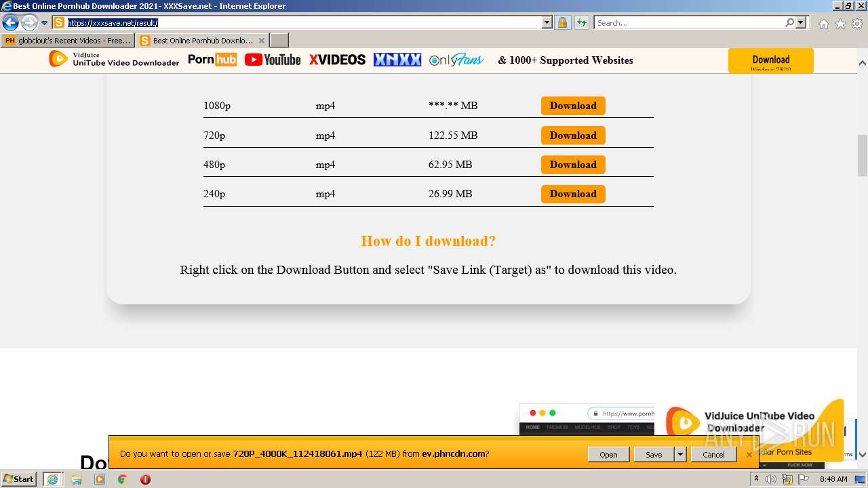868x488 pixels.
Task: Open Chrome from the taskbar
Action: (122, 479)
